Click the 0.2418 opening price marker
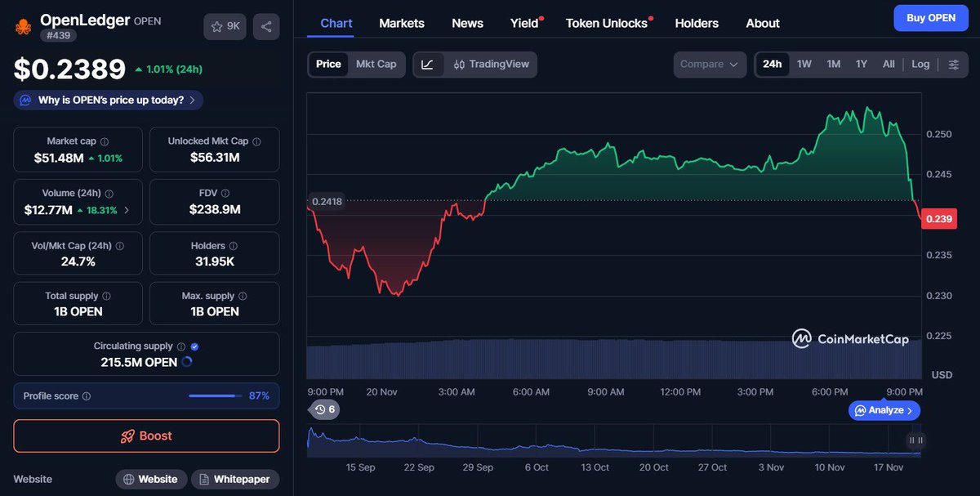 (326, 201)
